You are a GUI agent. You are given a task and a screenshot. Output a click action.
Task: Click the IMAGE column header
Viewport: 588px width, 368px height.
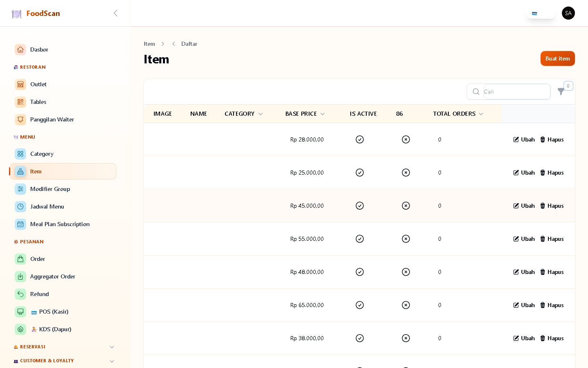click(x=163, y=114)
